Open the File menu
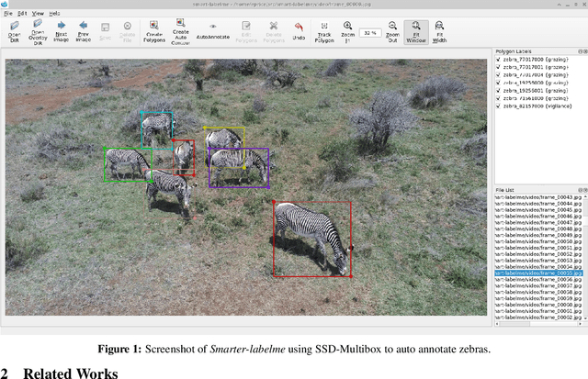This screenshot has height=379, width=588. [8, 14]
